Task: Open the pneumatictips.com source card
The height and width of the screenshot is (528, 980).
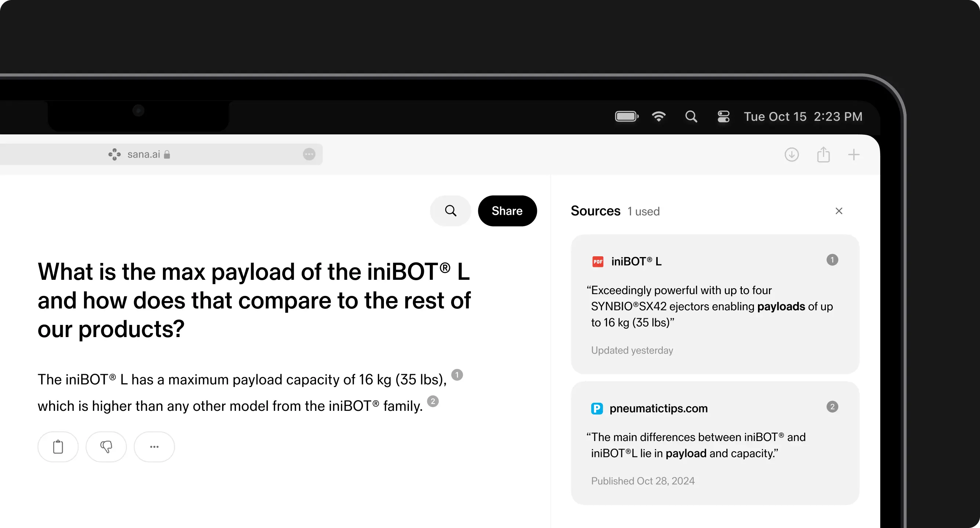Action: point(715,443)
